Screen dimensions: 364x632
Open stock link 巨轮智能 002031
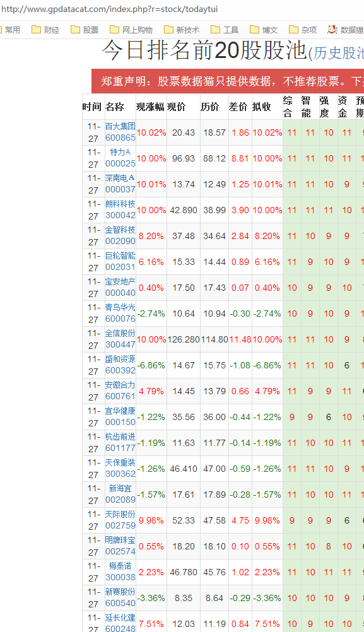click(x=120, y=262)
